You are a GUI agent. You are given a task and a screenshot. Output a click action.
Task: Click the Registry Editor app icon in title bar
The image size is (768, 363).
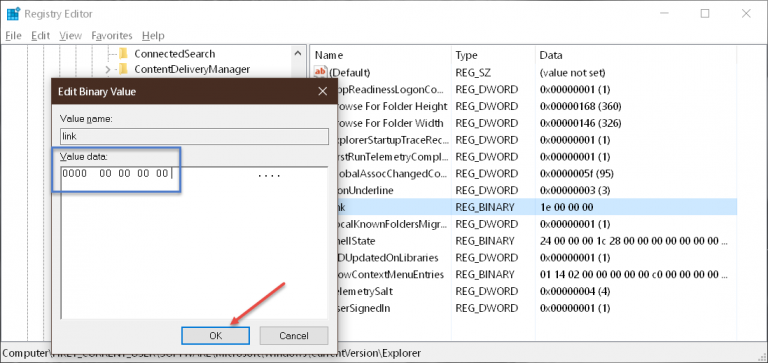(x=13, y=14)
